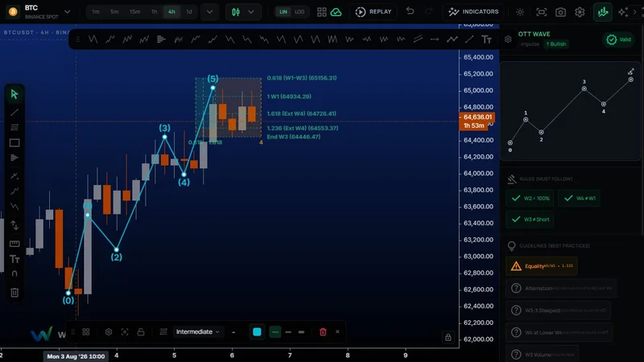Click the text alignment lines icon in bottom toolbar
The height and width of the screenshot is (362, 644).
pos(163,331)
